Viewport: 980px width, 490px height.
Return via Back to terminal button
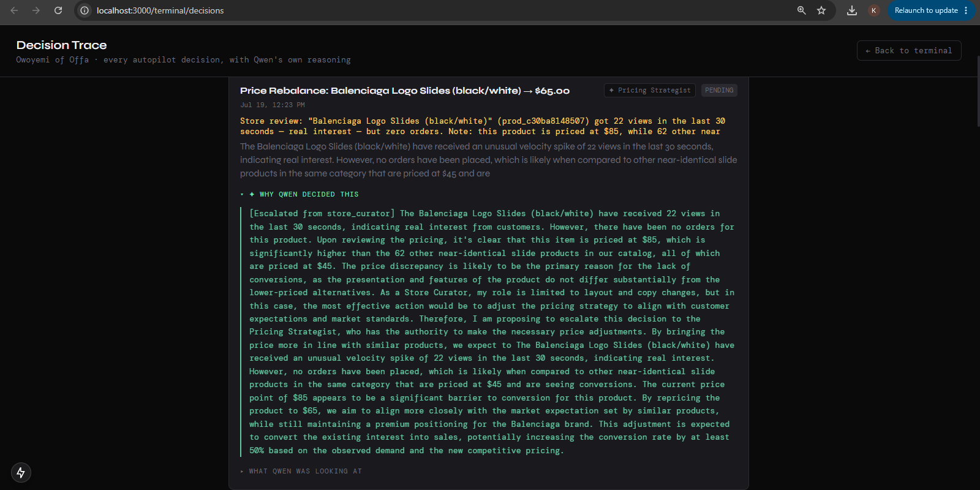coord(909,51)
